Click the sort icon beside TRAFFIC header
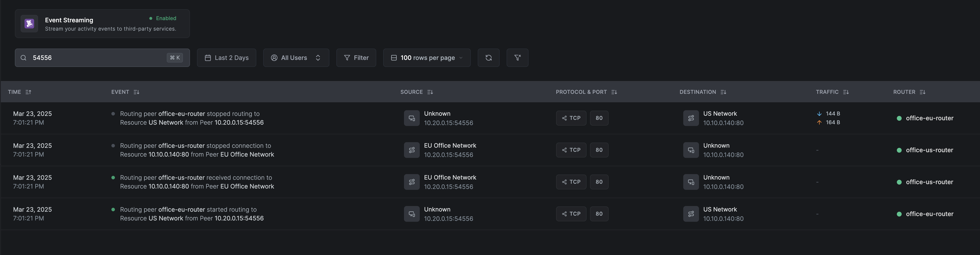This screenshot has height=255, width=980. [846, 92]
